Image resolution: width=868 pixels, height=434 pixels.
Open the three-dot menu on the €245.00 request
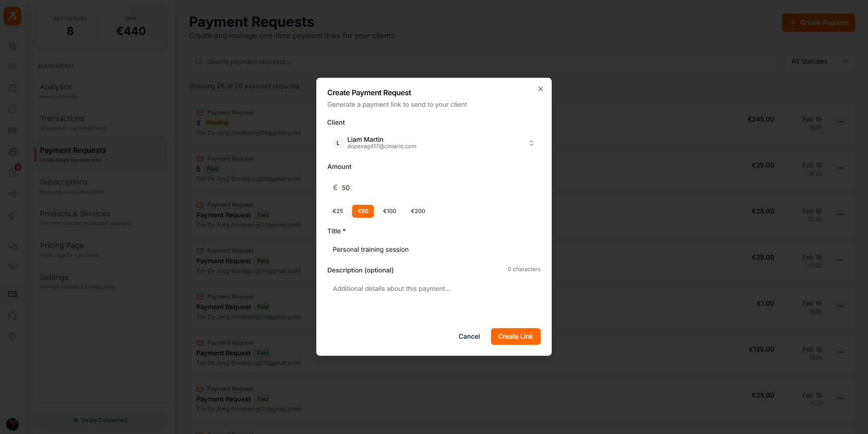click(x=840, y=122)
